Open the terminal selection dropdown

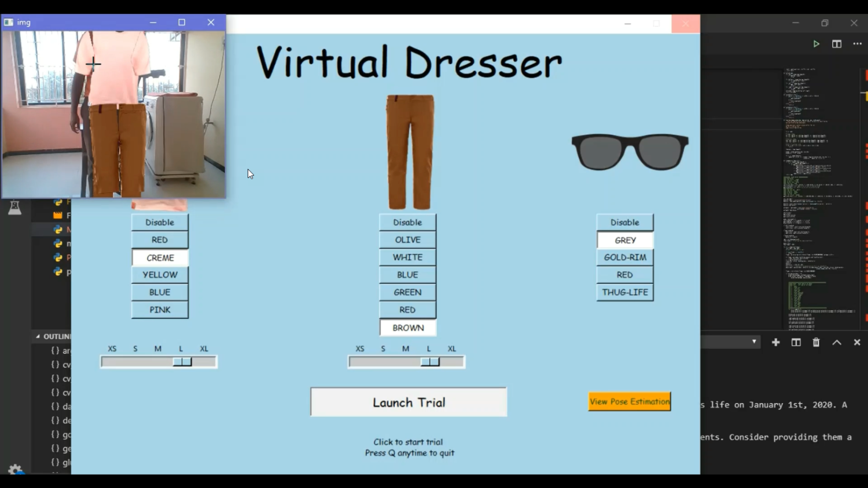coord(754,342)
